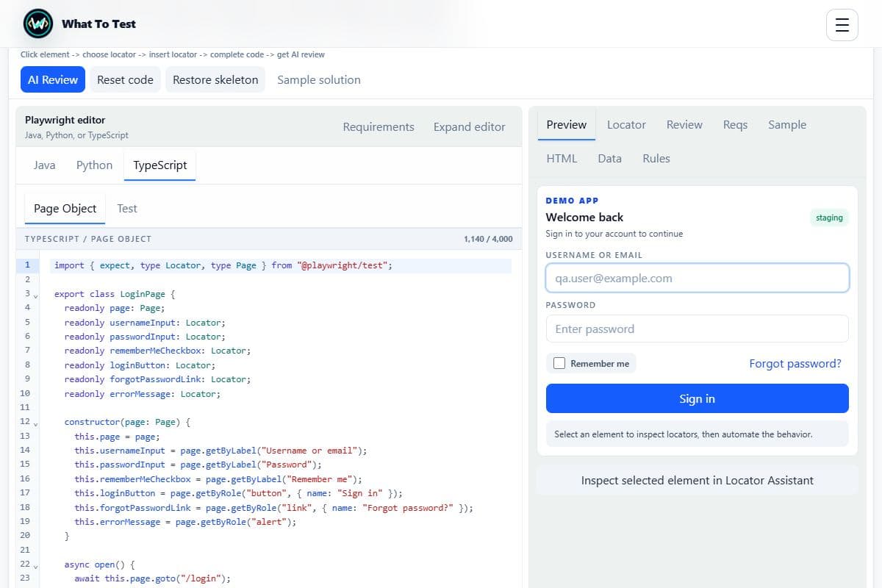The width and height of the screenshot is (882, 588).
Task: Click the 'this.page = page;' line
Action: point(116,437)
